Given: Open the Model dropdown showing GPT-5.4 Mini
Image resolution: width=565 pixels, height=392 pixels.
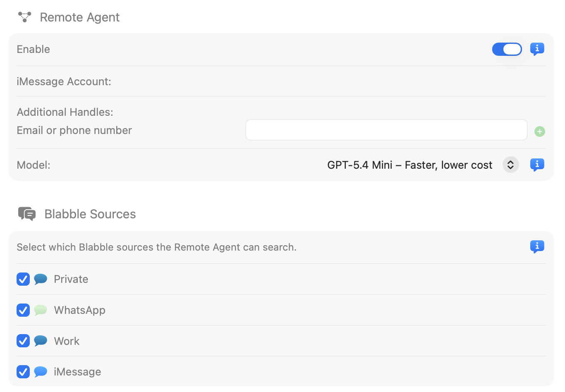Looking at the screenshot, I should point(409,165).
